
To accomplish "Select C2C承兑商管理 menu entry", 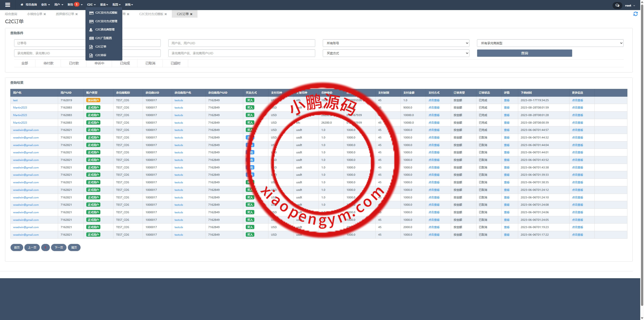I will click(105, 29).
